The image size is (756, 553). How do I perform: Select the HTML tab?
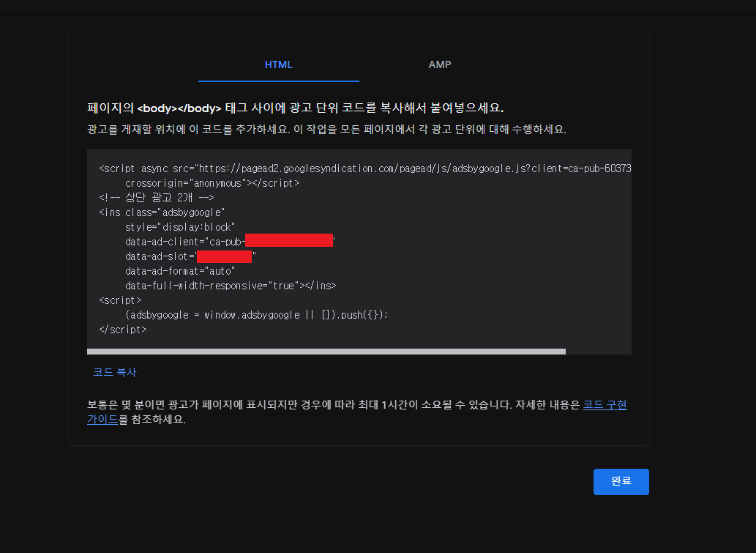pyautogui.click(x=278, y=64)
